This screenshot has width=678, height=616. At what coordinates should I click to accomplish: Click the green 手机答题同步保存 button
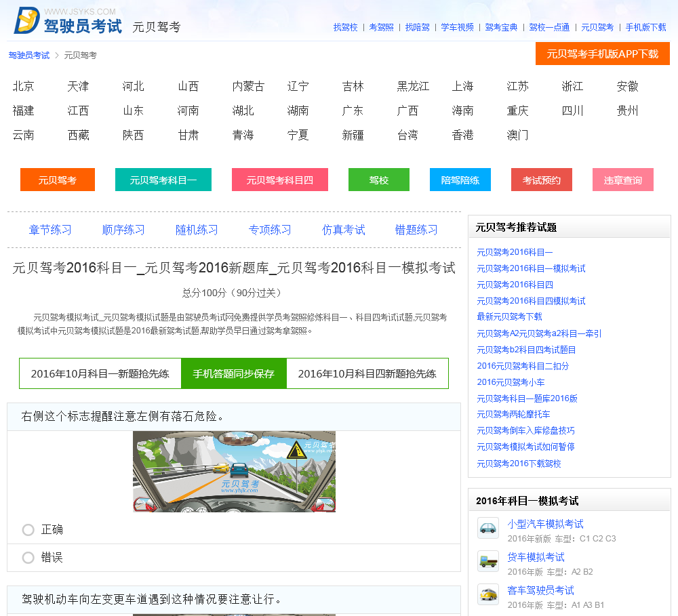point(233,373)
